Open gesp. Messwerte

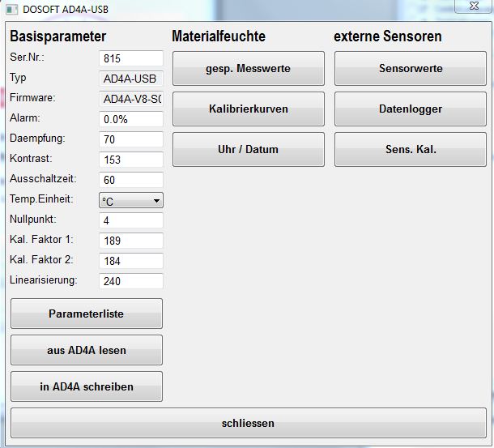249,68
